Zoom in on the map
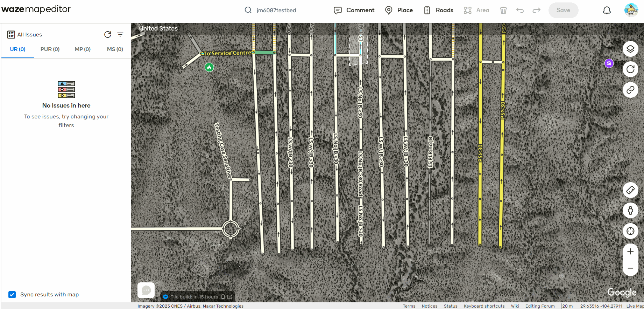This screenshot has height=309, width=644. [630, 252]
